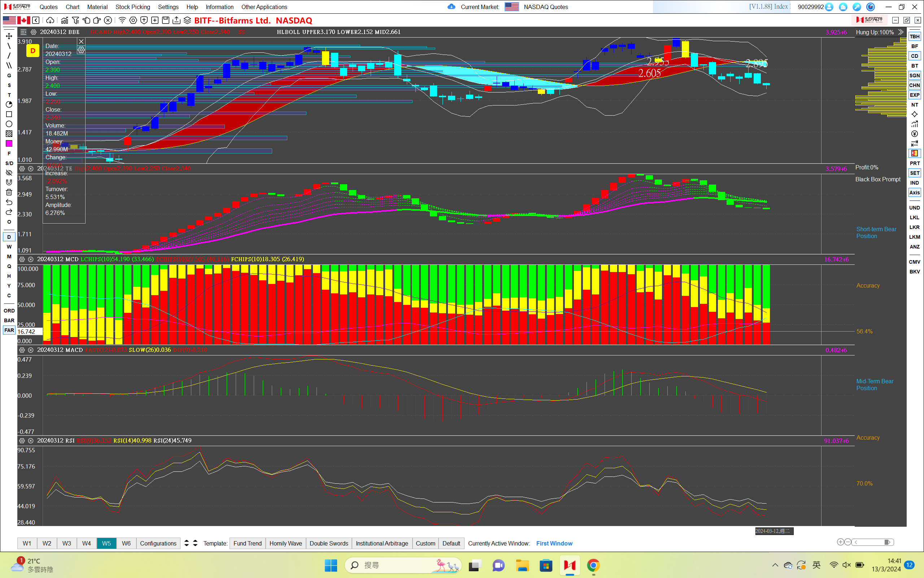The width and height of the screenshot is (924, 578).
Task: Expand the Hung Up panel chevron
Action: coord(901,32)
